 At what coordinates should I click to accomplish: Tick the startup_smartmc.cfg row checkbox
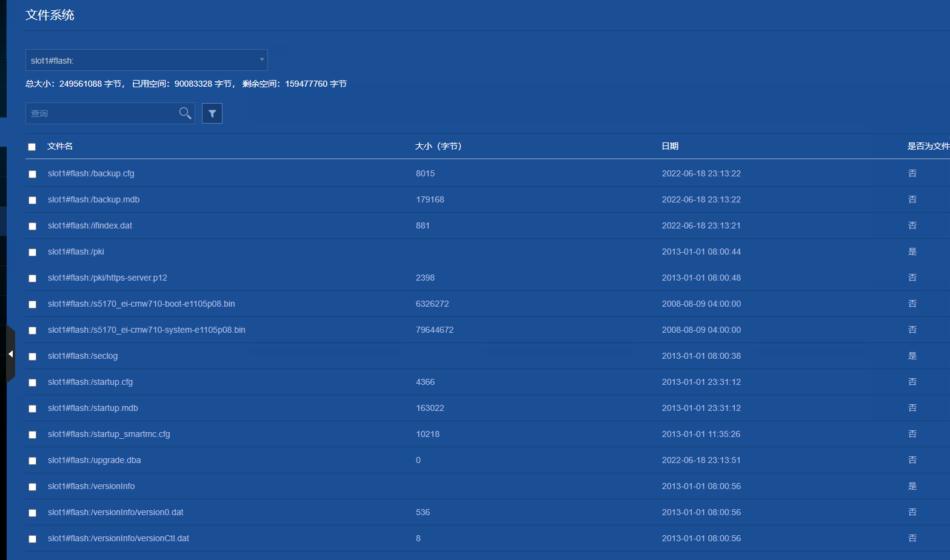coord(33,435)
